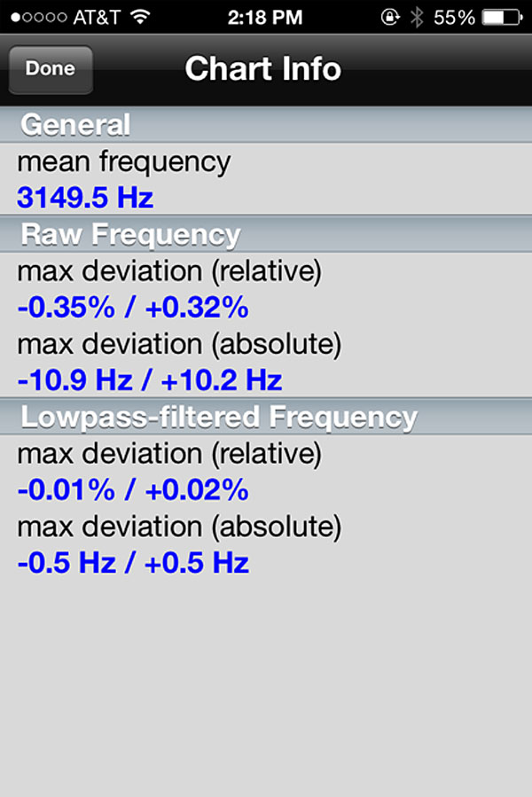Tap max deviation (relative) under Raw Frequency
The width and height of the screenshot is (532, 797).
[x=169, y=271]
